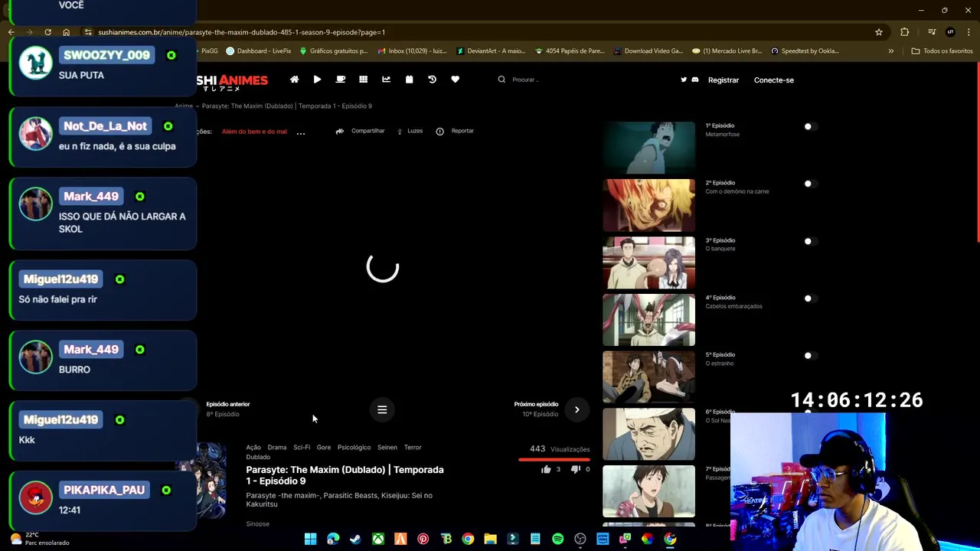
Task: Open Todos os favoritos folder
Action: [942, 51]
